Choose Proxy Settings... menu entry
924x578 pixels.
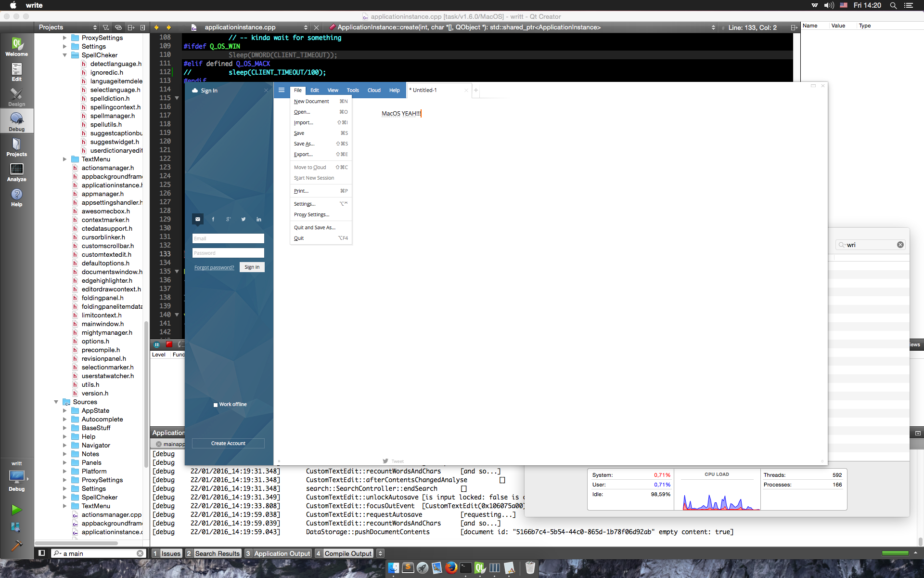point(321,214)
